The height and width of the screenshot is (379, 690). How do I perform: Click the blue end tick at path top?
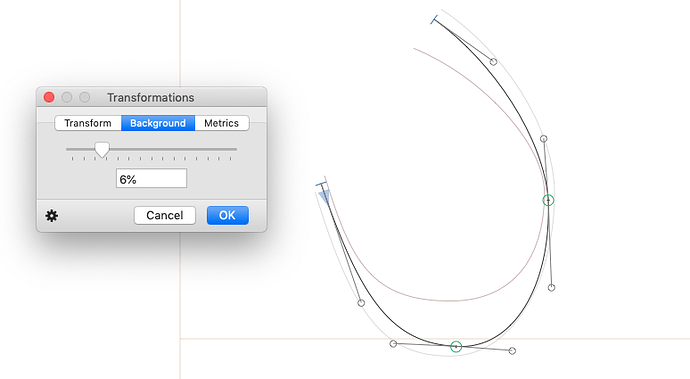[434, 19]
